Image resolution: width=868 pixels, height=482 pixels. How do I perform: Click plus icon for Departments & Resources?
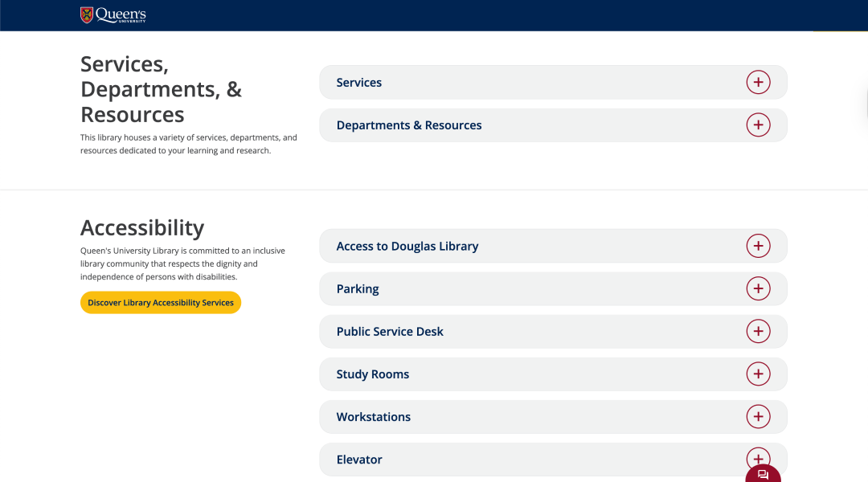[758, 125]
